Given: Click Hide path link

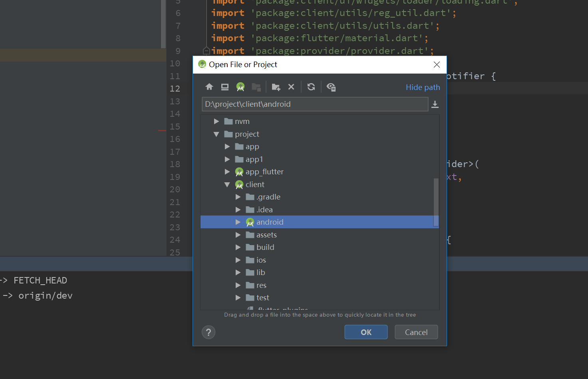Looking at the screenshot, I should point(423,87).
